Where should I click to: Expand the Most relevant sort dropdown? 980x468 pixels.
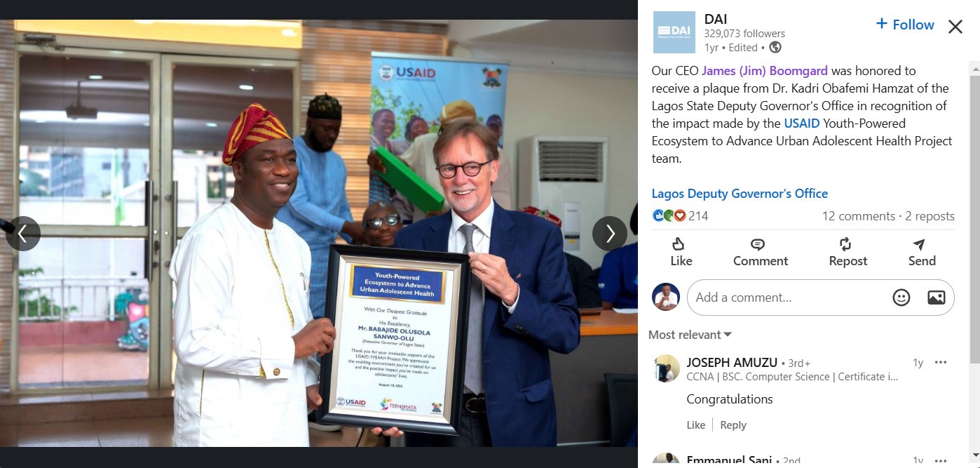[x=690, y=335]
